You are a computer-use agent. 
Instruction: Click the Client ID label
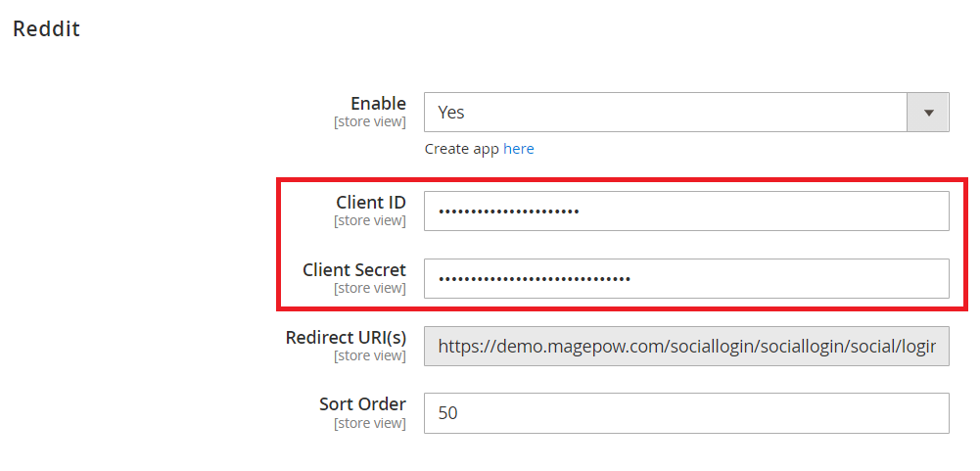click(x=371, y=202)
